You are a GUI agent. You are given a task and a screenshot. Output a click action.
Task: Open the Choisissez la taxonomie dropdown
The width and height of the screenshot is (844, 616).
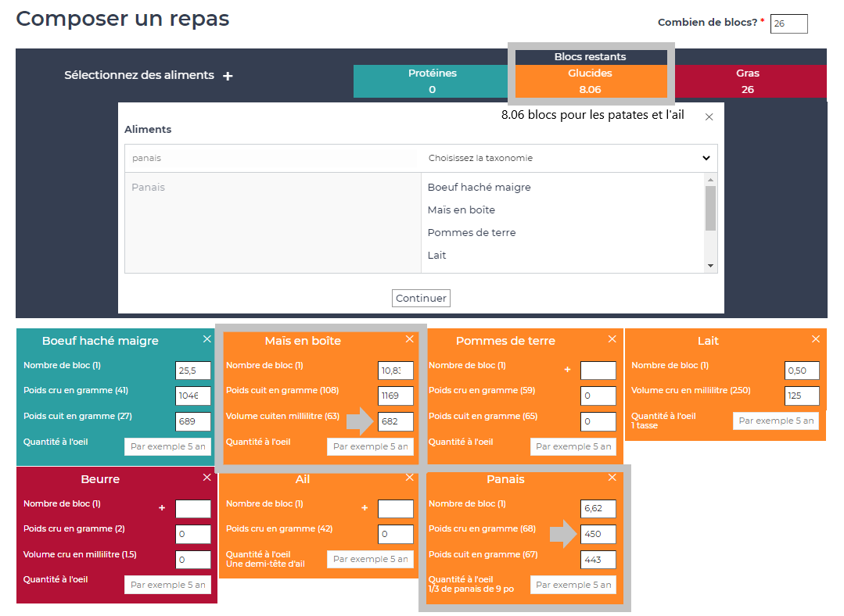pyautogui.click(x=569, y=158)
